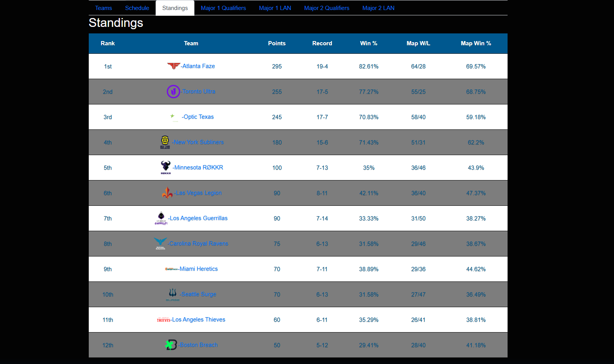The image size is (614, 364).
Task: Click Optic Texas's 70.83% win percentage
Action: (x=368, y=117)
